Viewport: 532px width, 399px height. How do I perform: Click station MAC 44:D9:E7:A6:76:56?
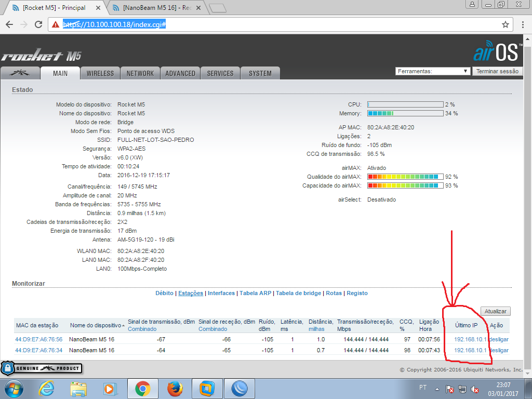point(38,339)
